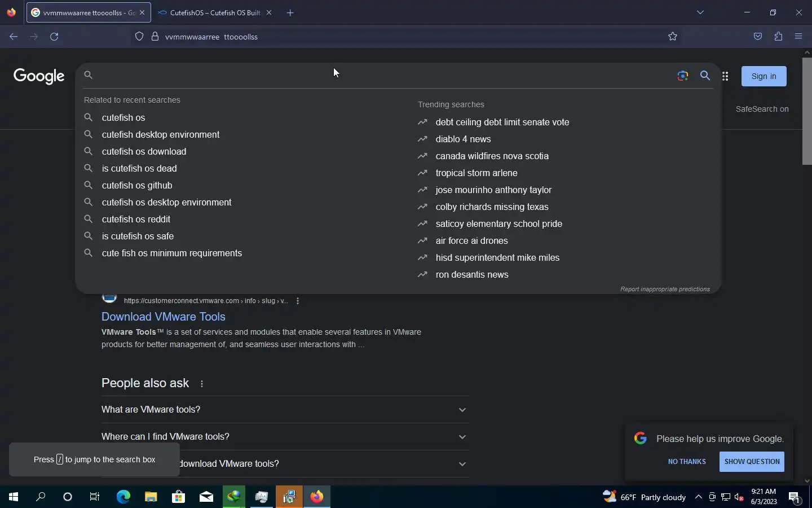Open Download VMware Tools result
The image size is (812, 508).
(164, 317)
